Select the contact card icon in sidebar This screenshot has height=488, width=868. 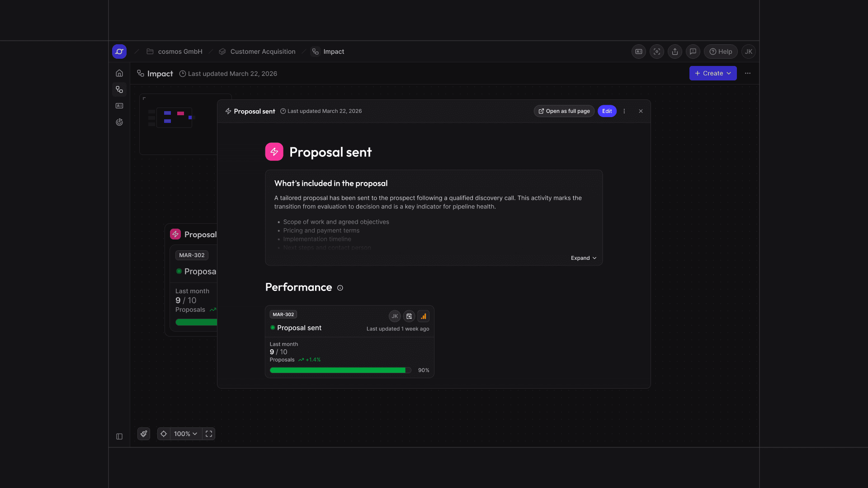pyautogui.click(x=119, y=106)
